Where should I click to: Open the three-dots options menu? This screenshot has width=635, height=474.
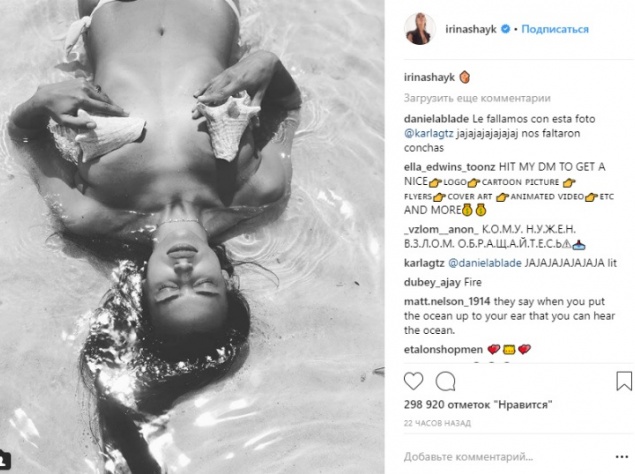point(622,457)
